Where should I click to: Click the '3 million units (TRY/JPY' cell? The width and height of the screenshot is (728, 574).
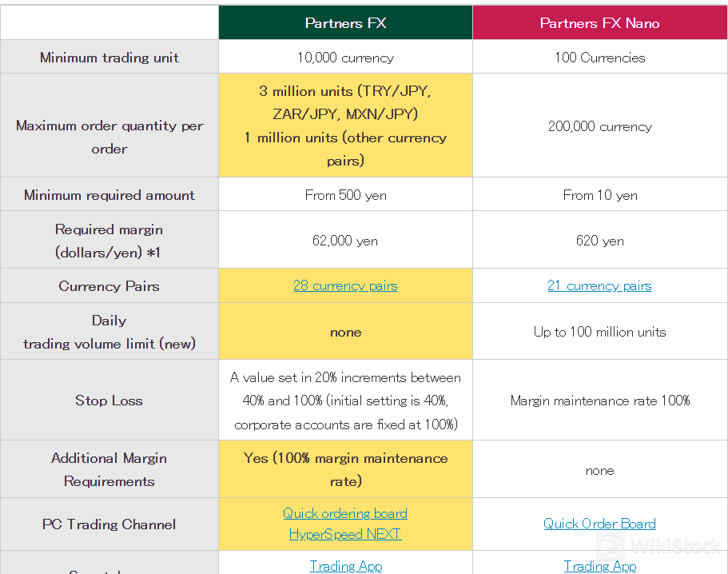345,126
